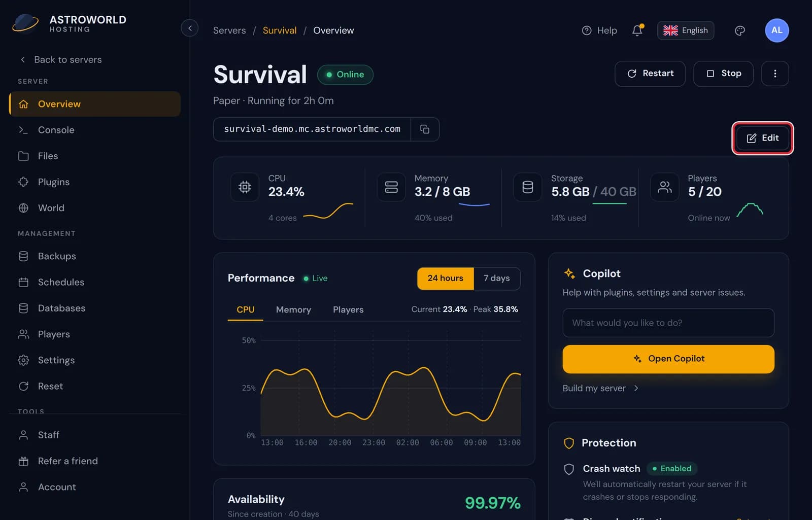Copy the server address with the copy icon
812x520 pixels.
click(x=425, y=129)
